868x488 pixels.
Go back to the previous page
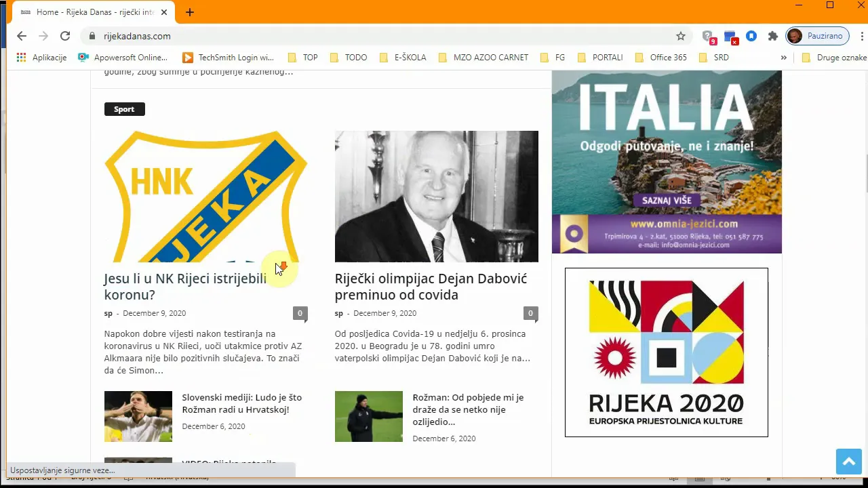click(22, 36)
